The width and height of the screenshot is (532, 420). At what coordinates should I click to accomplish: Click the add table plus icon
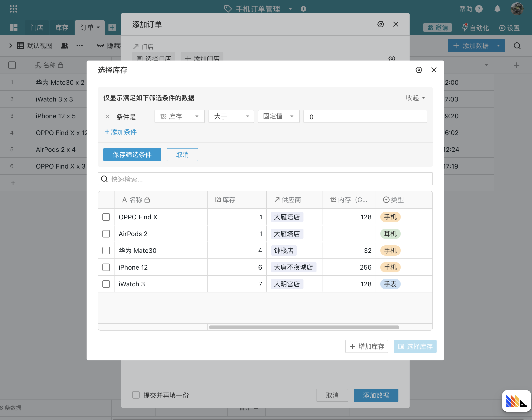pyautogui.click(x=112, y=27)
